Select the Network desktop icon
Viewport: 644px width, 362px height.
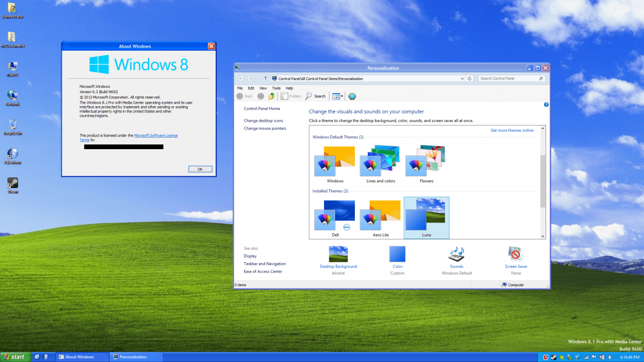click(x=13, y=98)
